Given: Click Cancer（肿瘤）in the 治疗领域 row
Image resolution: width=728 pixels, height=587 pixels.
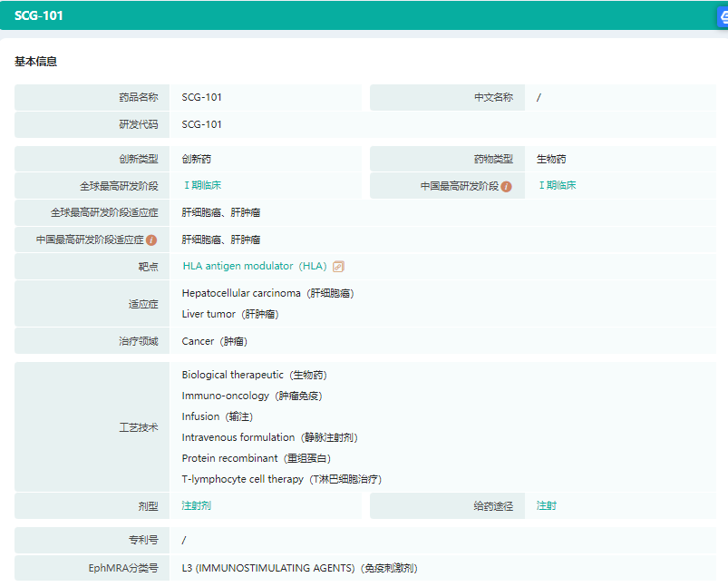Looking at the screenshot, I should [x=214, y=341].
